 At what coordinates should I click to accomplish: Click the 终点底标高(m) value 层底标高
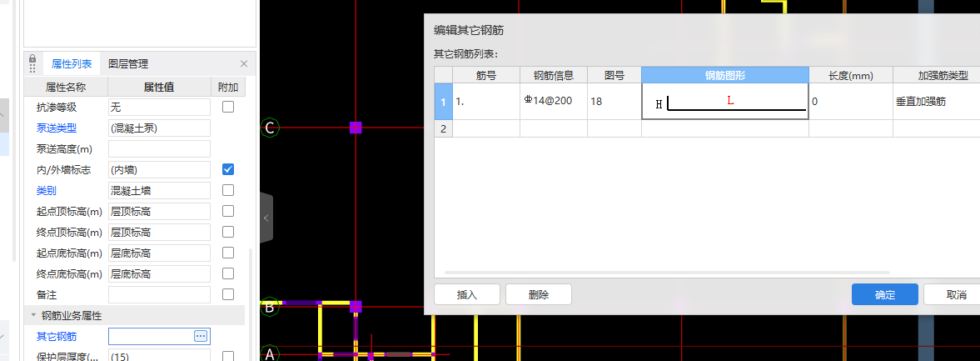pos(159,274)
